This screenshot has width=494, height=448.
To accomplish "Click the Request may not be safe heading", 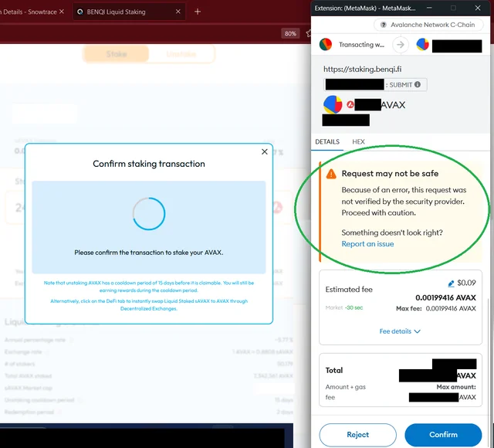I will [390, 173].
